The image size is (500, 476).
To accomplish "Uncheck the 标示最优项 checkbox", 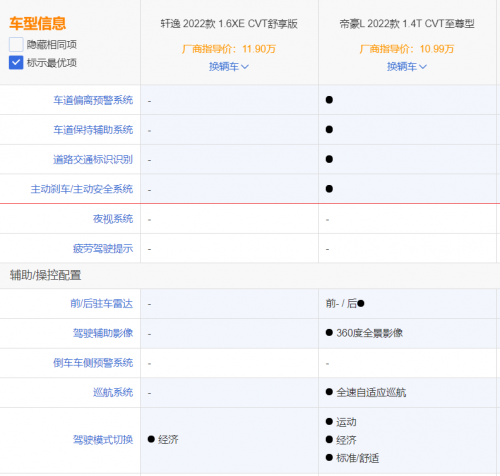I will [x=16, y=62].
